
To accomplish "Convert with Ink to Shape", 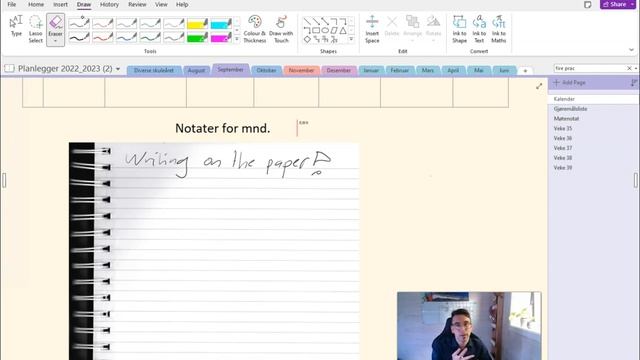I will [x=459, y=29].
